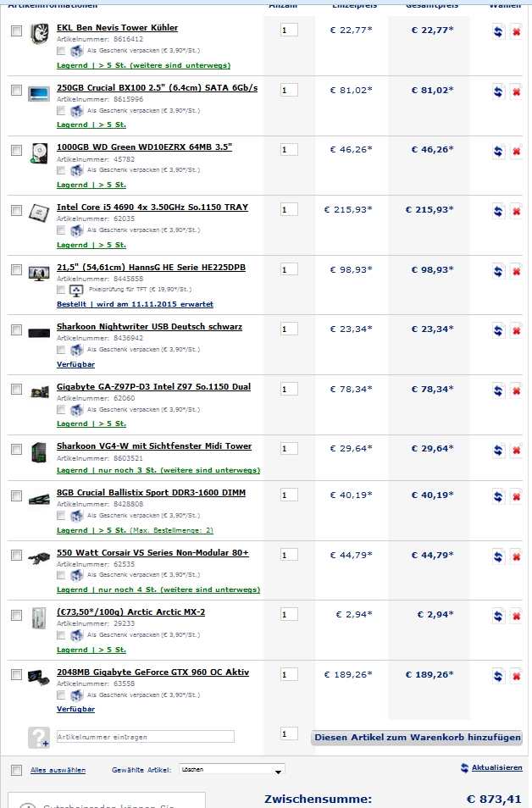This screenshot has width=532, height=808.
Task: Open the Gewählte Artikel Löschen dropdown
Action: click(x=232, y=770)
